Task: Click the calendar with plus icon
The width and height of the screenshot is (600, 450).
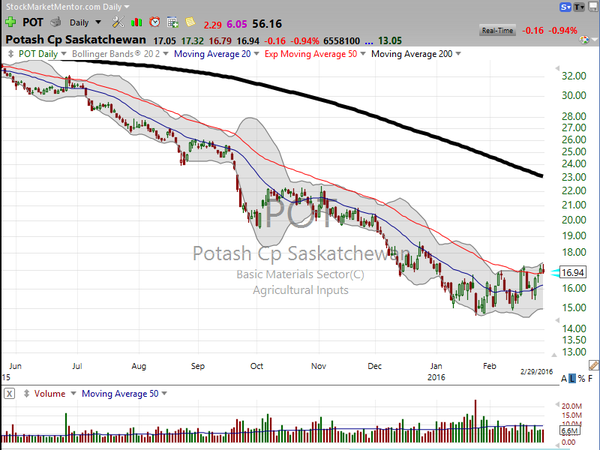Action: [x=173, y=23]
